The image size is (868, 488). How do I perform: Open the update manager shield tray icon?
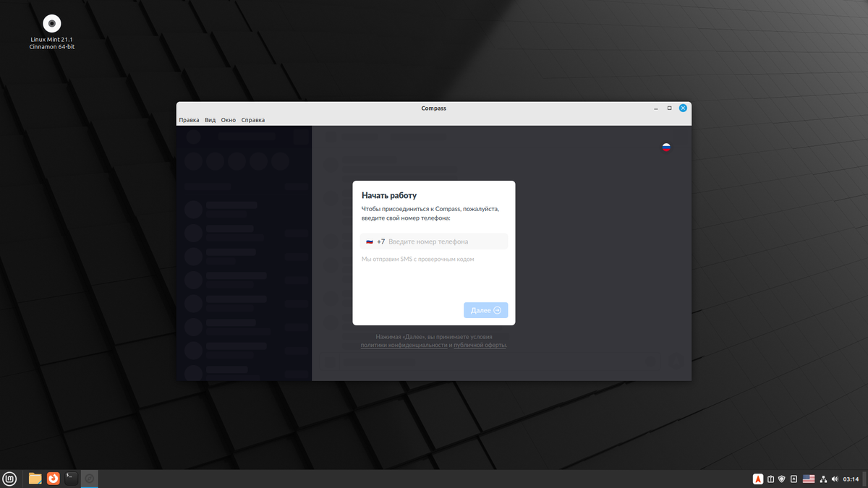pos(782,479)
